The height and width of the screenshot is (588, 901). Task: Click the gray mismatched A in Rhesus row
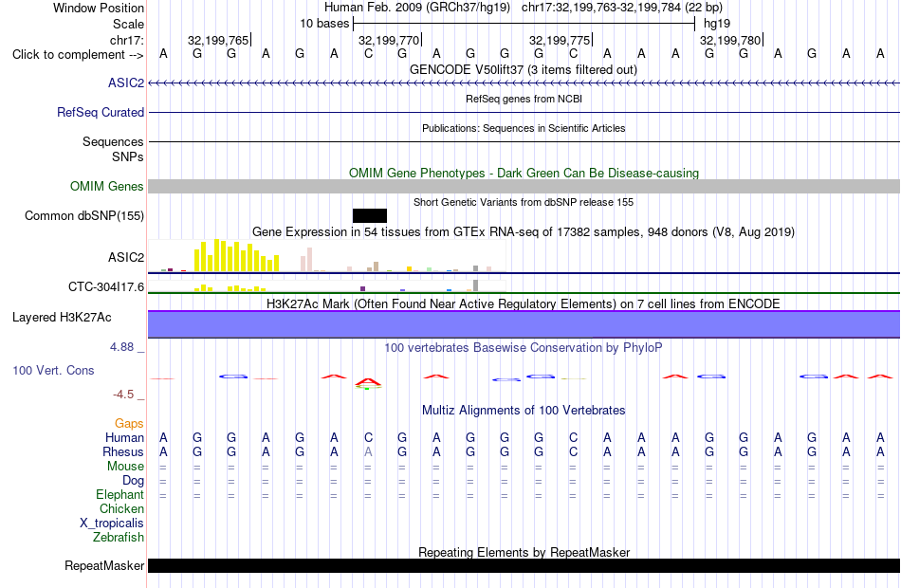[x=368, y=452]
